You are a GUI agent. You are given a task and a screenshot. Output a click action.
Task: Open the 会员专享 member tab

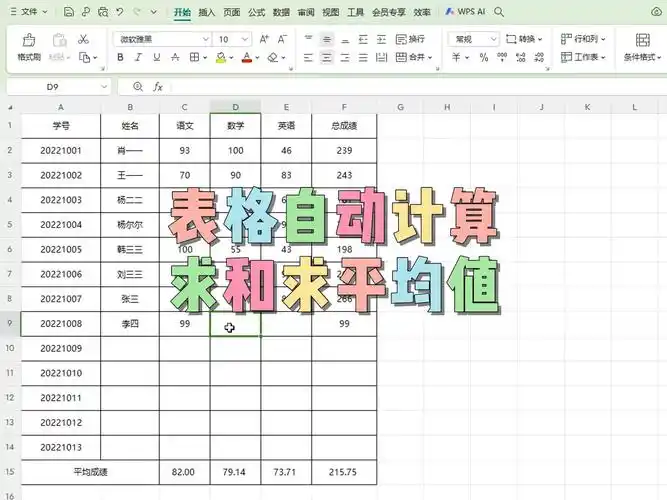pos(388,12)
